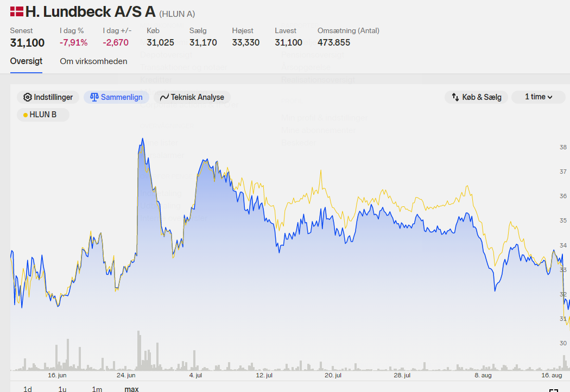Toggle the Sammenlign comparison mode
The height and width of the screenshot is (392, 570).
(116, 97)
